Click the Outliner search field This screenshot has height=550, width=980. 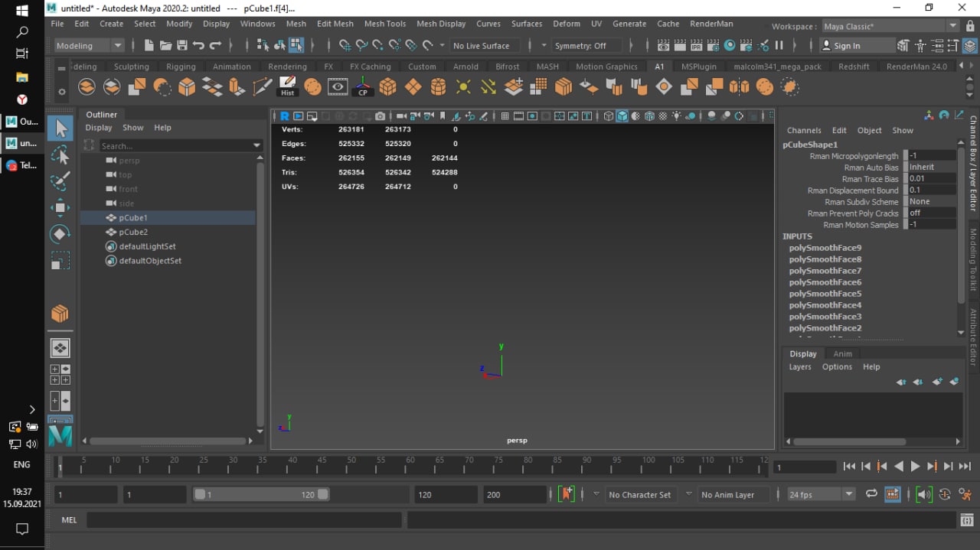[x=176, y=145]
